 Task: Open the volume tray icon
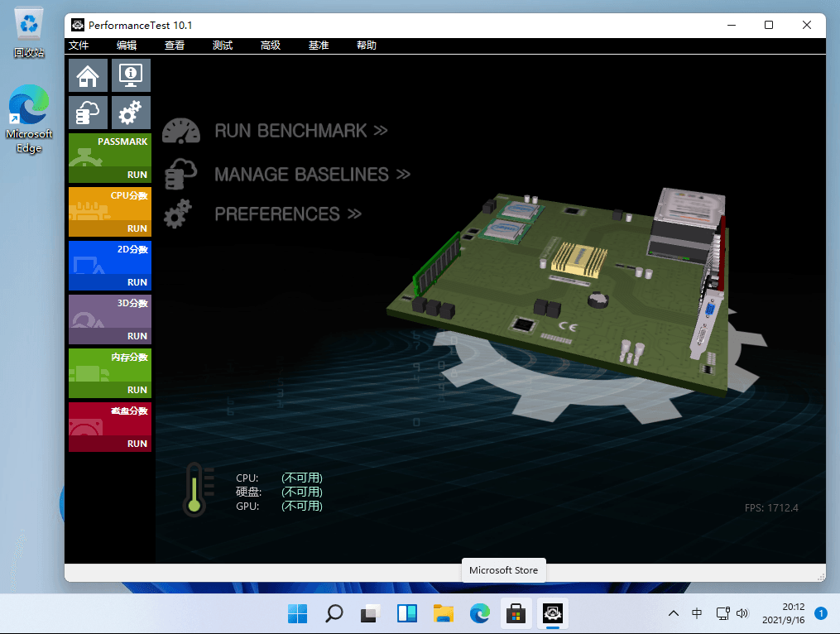[x=742, y=613]
